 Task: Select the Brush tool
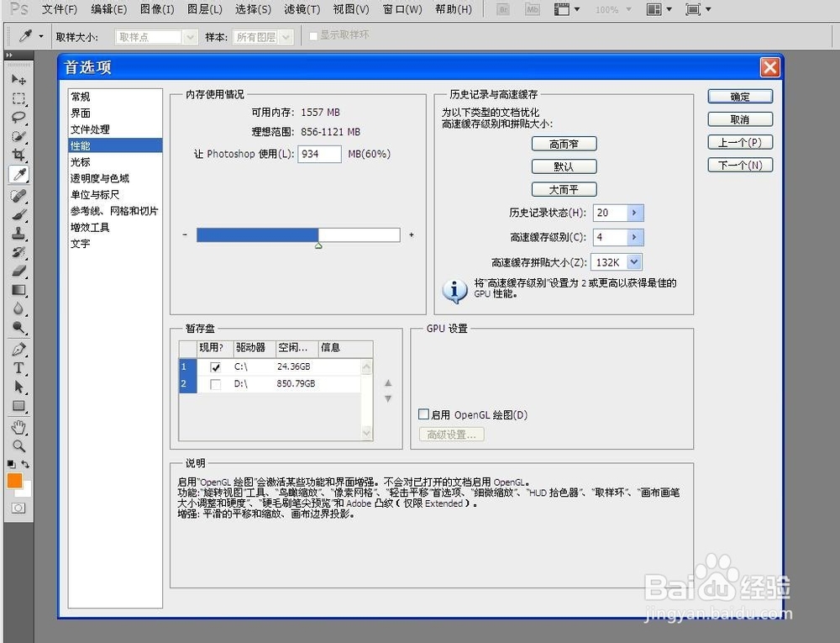[18, 215]
